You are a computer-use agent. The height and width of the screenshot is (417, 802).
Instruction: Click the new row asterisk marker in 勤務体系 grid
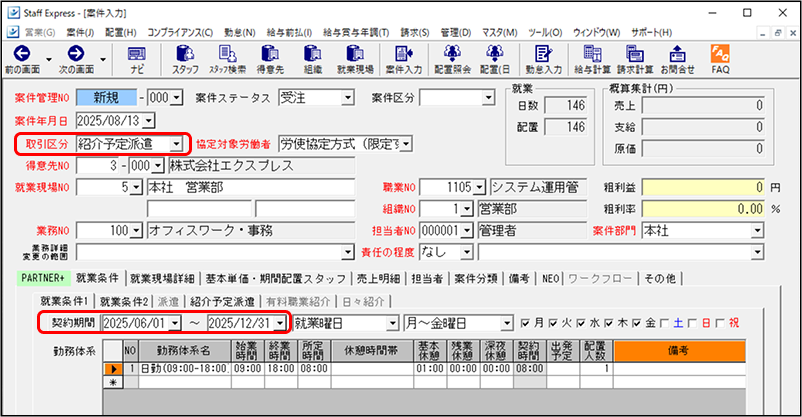pyautogui.click(x=113, y=382)
